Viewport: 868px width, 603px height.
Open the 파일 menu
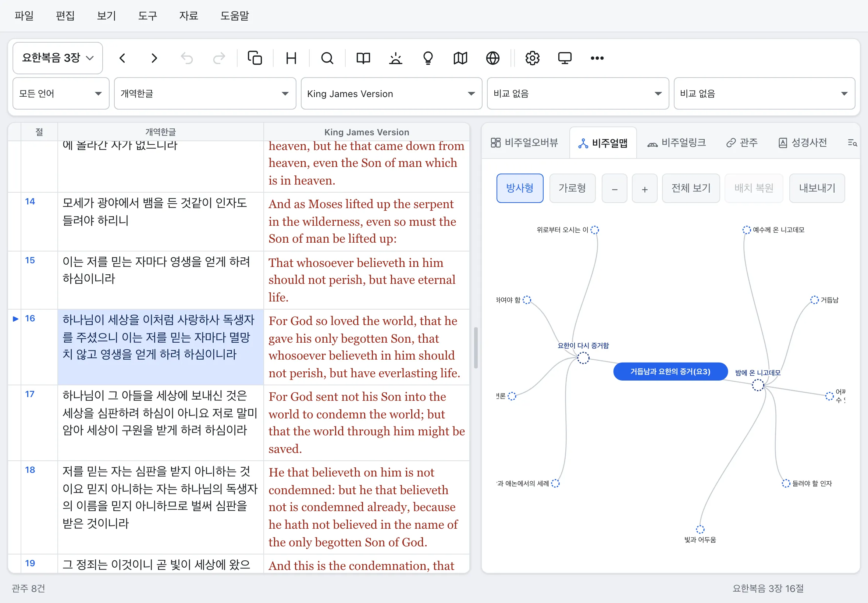pyautogui.click(x=24, y=16)
